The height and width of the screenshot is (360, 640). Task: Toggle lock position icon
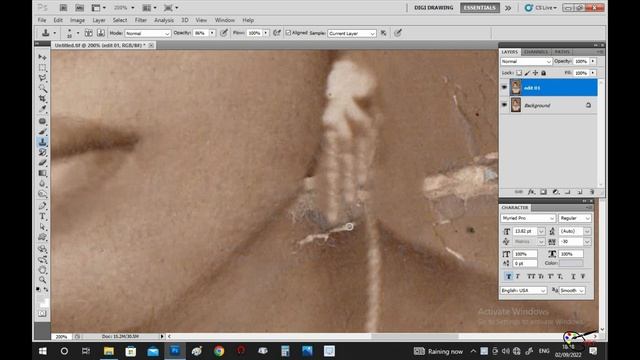pos(535,73)
